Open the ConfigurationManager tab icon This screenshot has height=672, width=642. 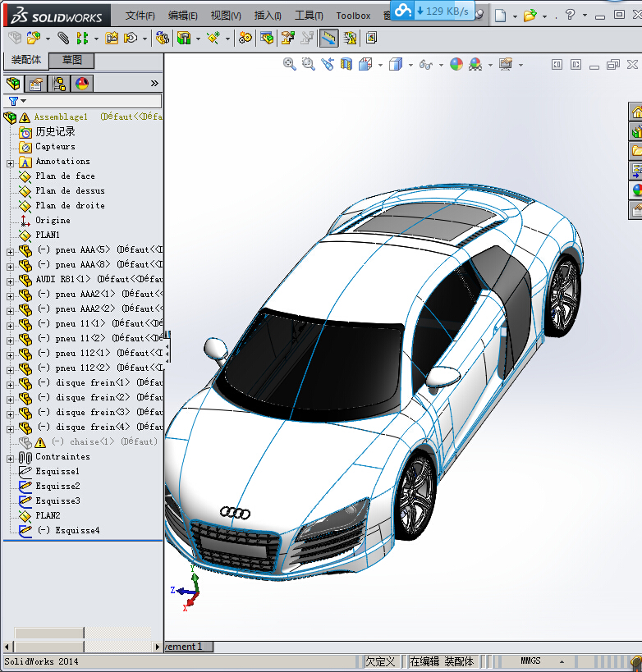coord(59,84)
